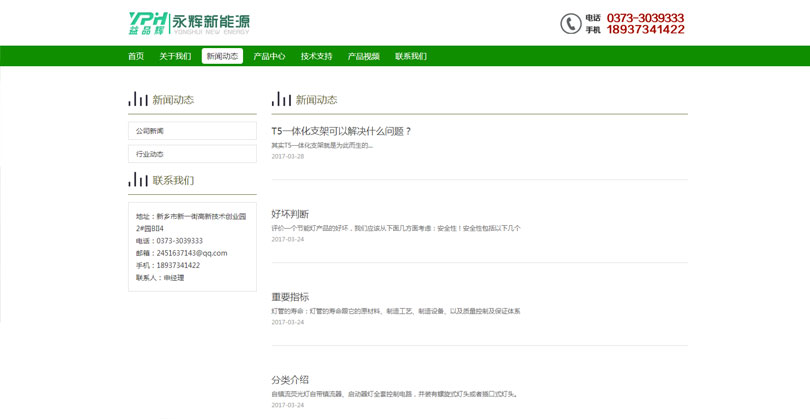The width and height of the screenshot is (810, 419).
Task: Click the email address 2451637143@qq.com
Action: 192,253
